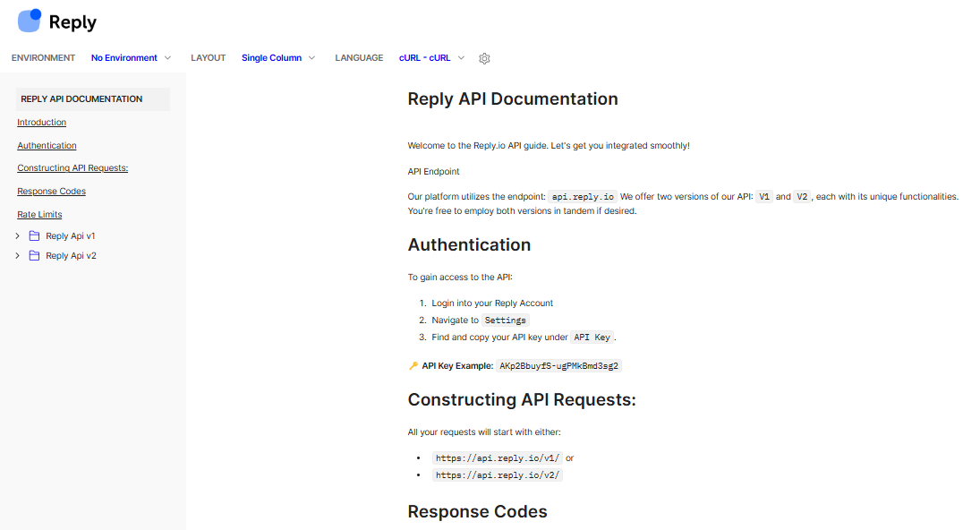Click the Constructing API Requests: section heading
The width and height of the screenshot is (980, 530).
[522, 400]
